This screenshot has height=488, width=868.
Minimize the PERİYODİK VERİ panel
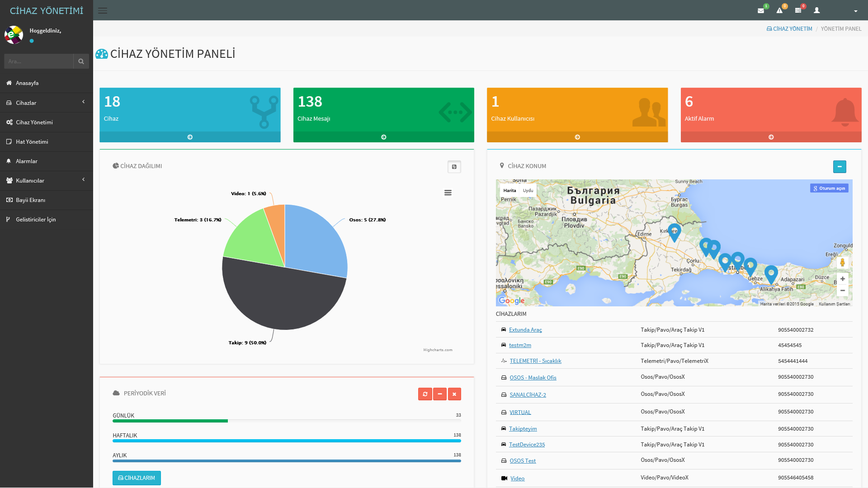(440, 394)
